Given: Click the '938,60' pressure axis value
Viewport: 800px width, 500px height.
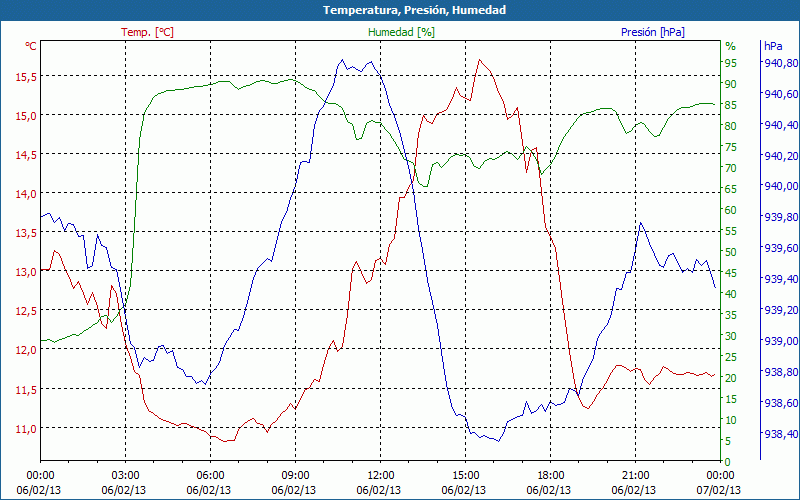Looking at the screenshot, I should click(x=780, y=403).
